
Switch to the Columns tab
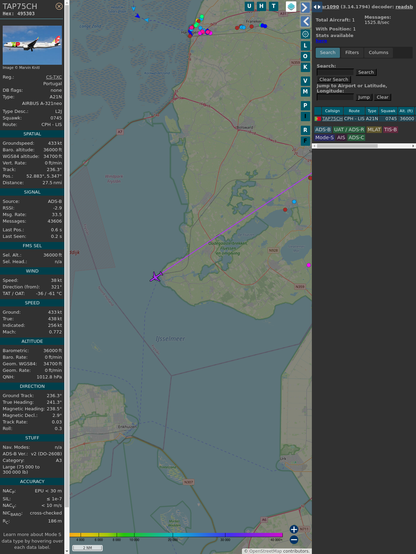click(x=378, y=53)
